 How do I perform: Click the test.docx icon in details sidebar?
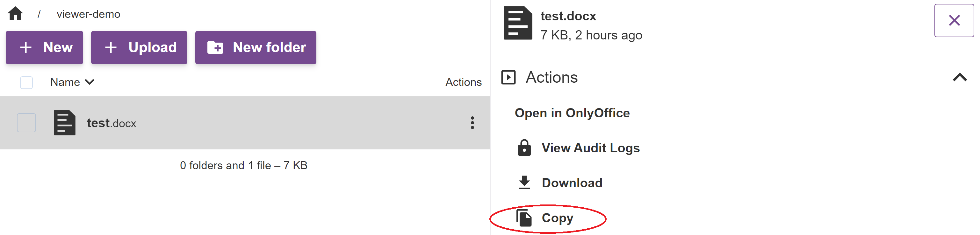pos(517,23)
